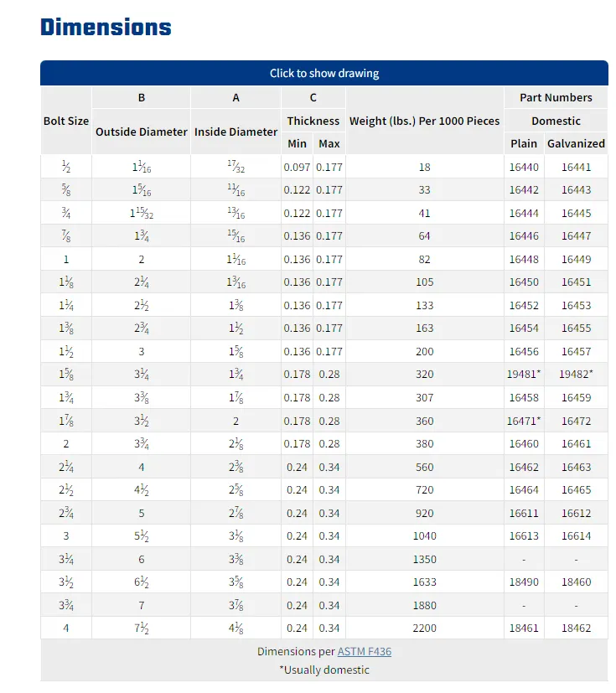Click the Thickness column header
The image size is (616, 693).
click(x=313, y=121)
